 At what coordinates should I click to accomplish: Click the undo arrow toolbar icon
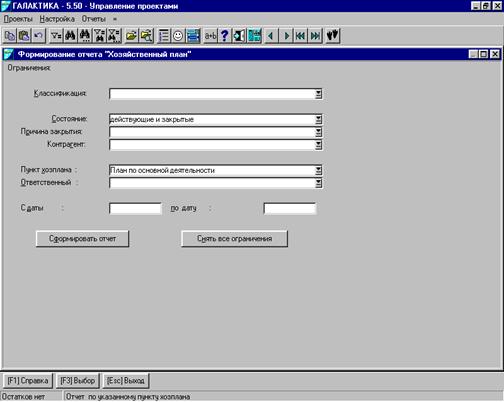(x=39, y=36)
